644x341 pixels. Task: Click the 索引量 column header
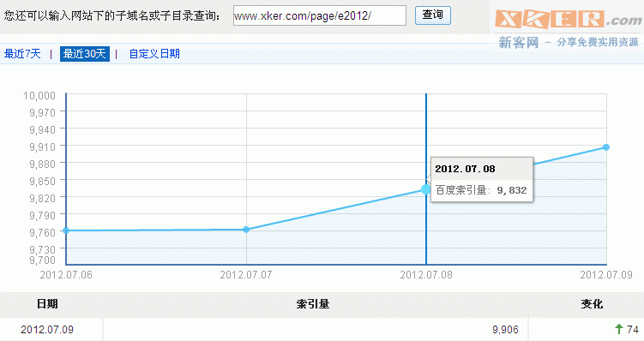tap(313, 304)
